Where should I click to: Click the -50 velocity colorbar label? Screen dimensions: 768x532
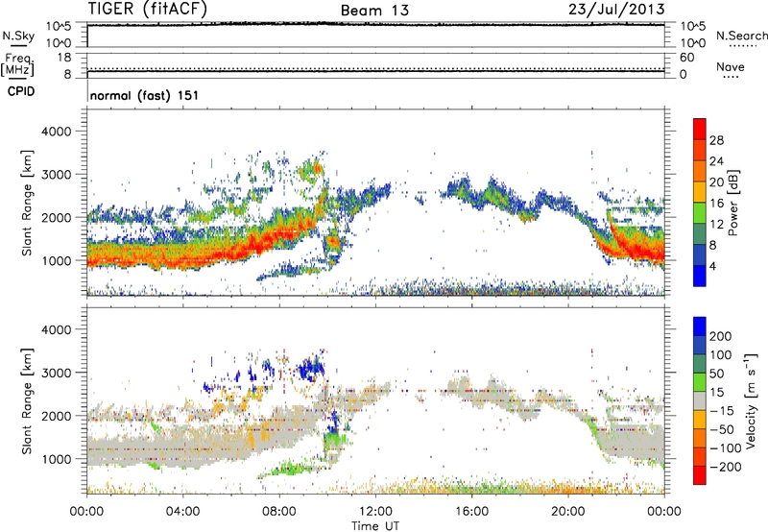click(x=721, y=429)
